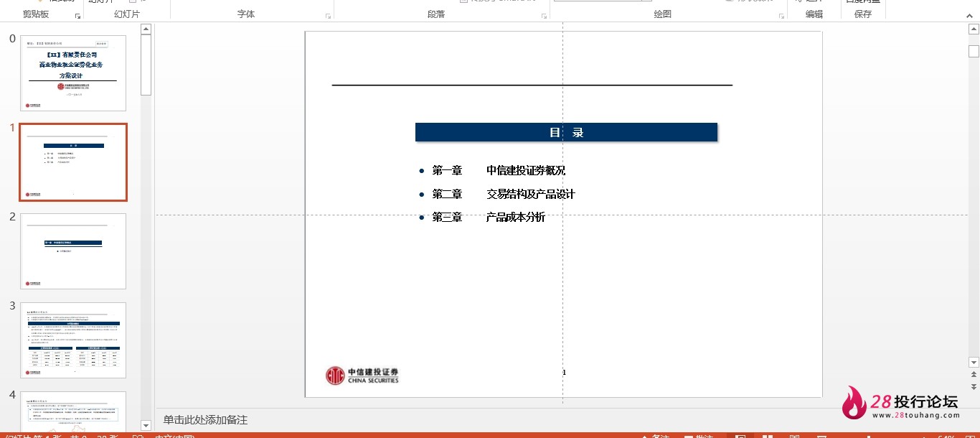Click bullet text '交易结构及产品设计'
The image size is (980, 438).
(531, 195)
